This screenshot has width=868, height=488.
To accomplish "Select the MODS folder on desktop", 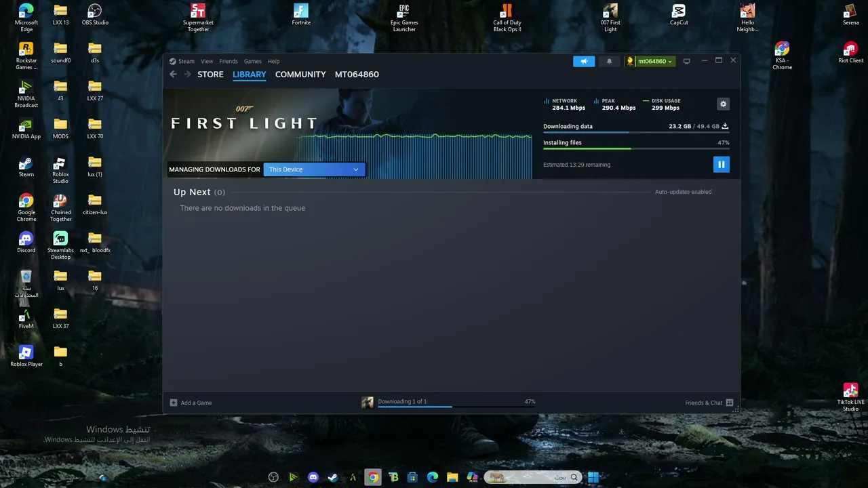I will click(60, 128).
